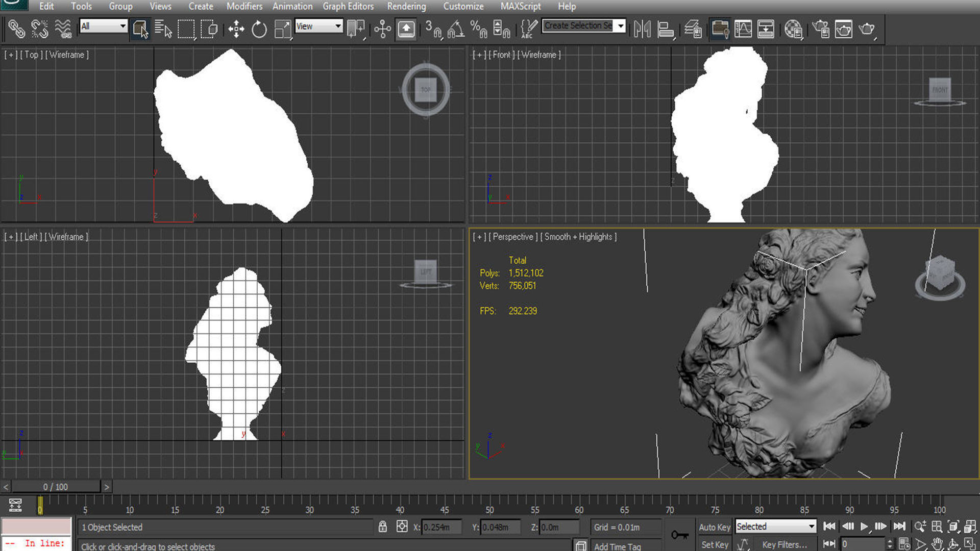Viewport: 980px width, 551px height.
Task: Click Select by Name list icon
Action: click(x=163, y=29)
